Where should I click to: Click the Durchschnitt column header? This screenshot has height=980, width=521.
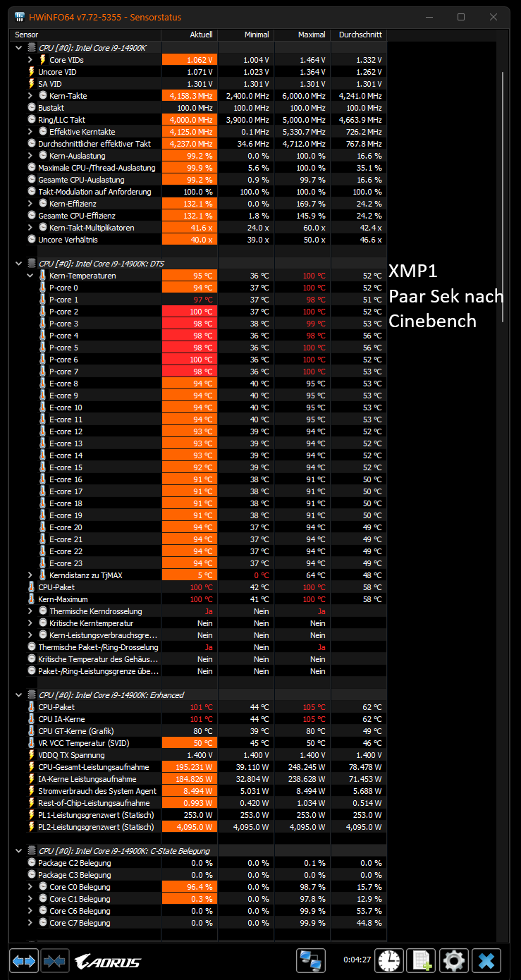(359, 35)
